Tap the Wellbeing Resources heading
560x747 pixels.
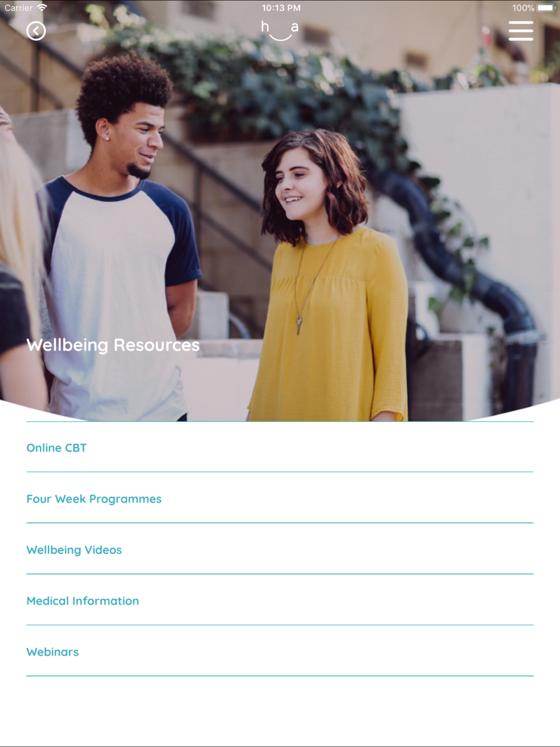coord(113,345)
